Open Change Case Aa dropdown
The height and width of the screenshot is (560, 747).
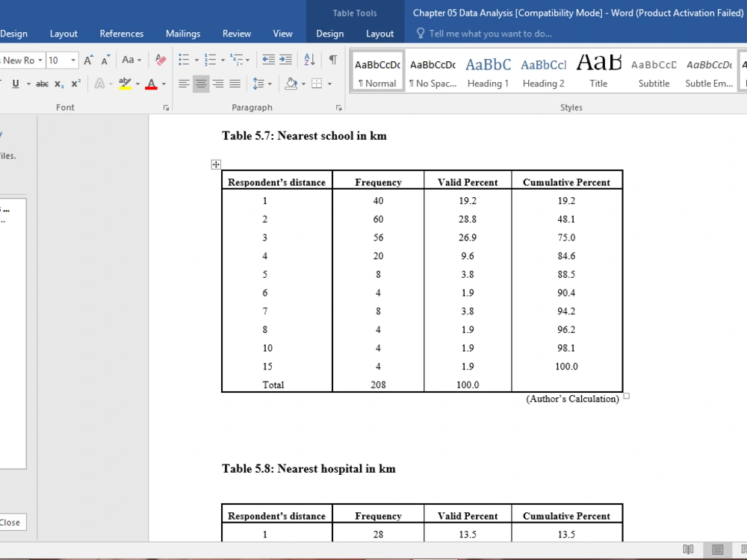[x=131, y=60]
